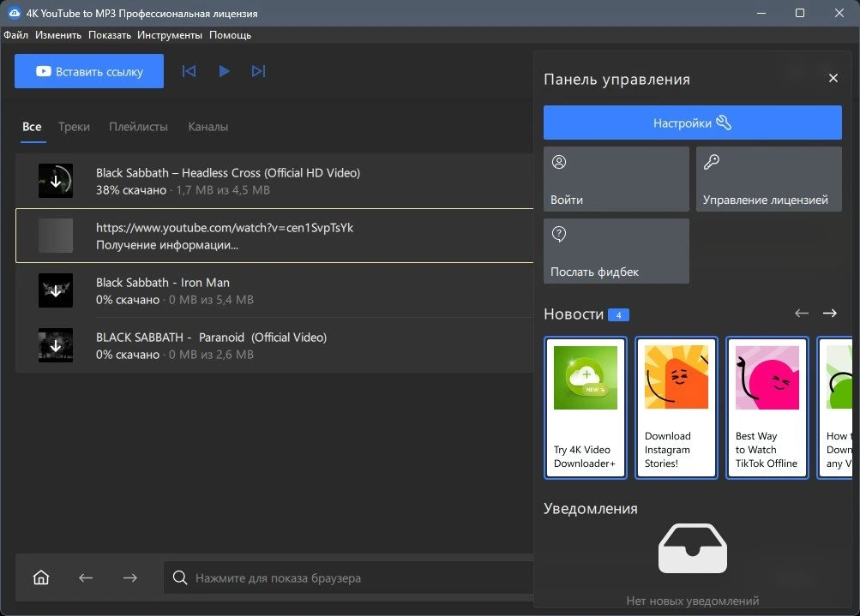This screenshot has width=860, height=616.
Task: Click Iron Man download arrow thumbnail
Action: click(56, 290)
